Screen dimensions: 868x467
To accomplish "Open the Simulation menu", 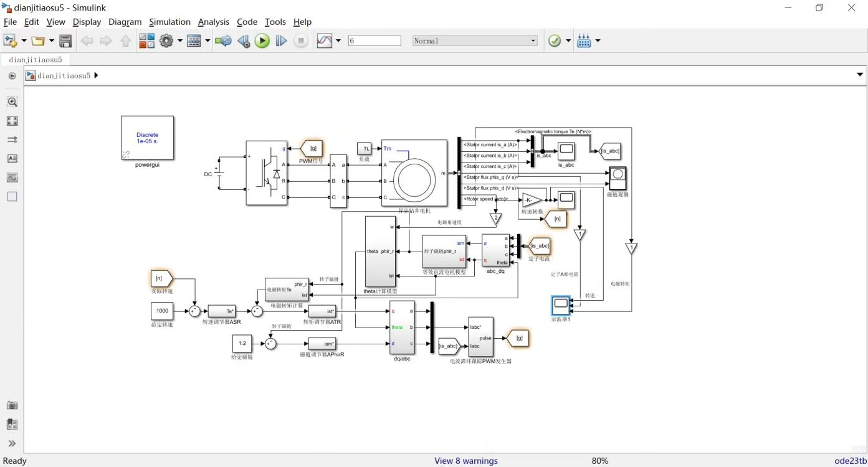I will (x=169, y=22).
